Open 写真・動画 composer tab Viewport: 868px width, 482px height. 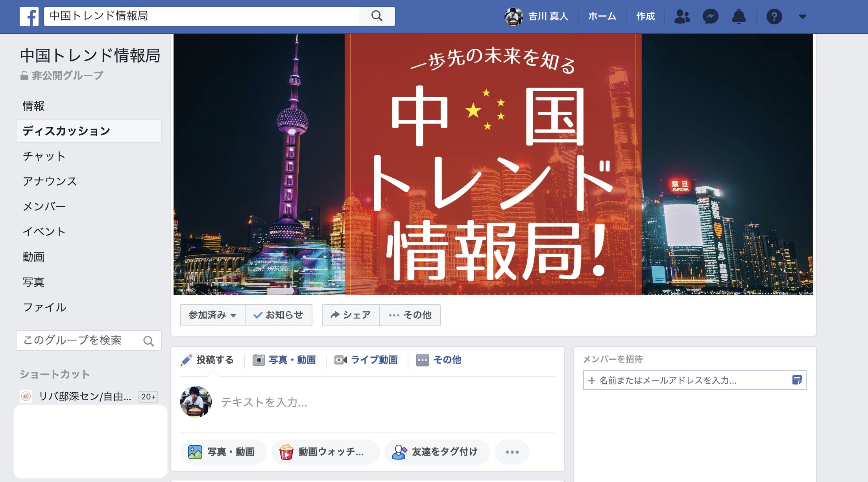click(x=284, y=360)
